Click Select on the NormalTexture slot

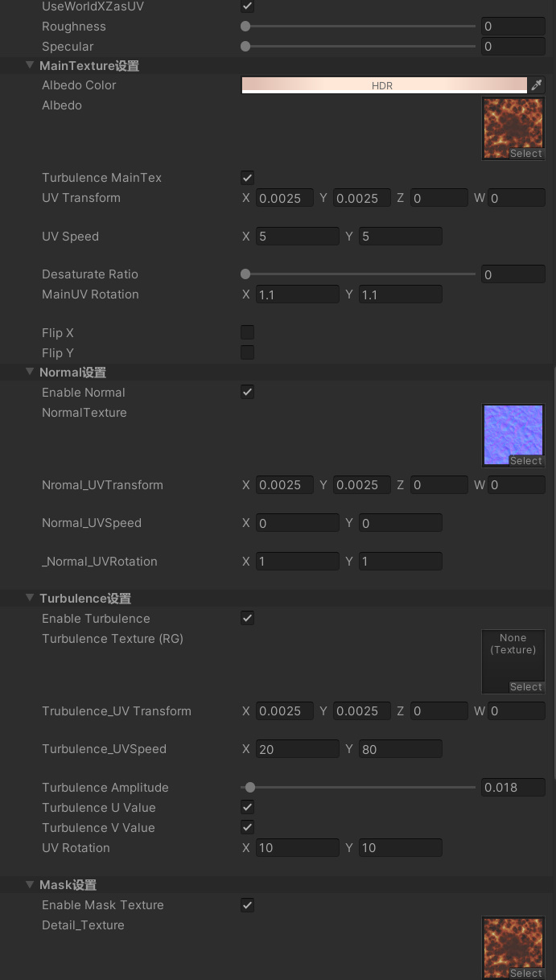526,461
